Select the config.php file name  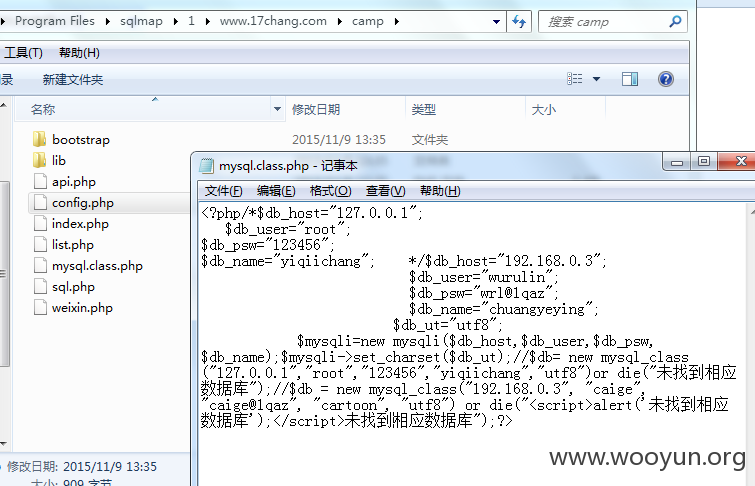[83, 203]
